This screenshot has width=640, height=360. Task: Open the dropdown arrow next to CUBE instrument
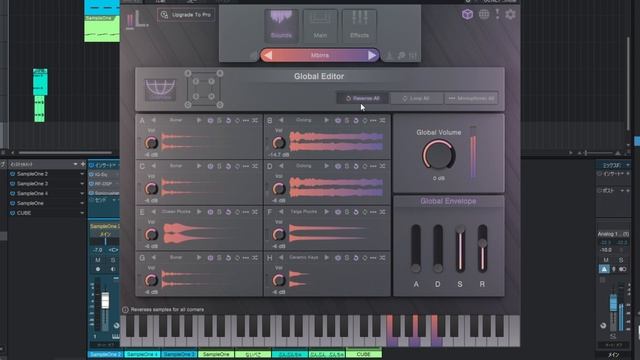(82, 213)
